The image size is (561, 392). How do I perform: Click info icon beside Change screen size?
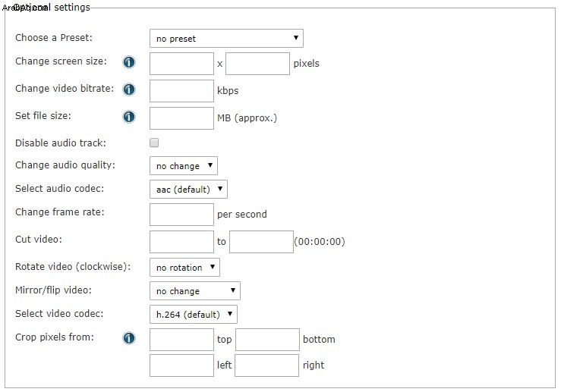[129, 62]
